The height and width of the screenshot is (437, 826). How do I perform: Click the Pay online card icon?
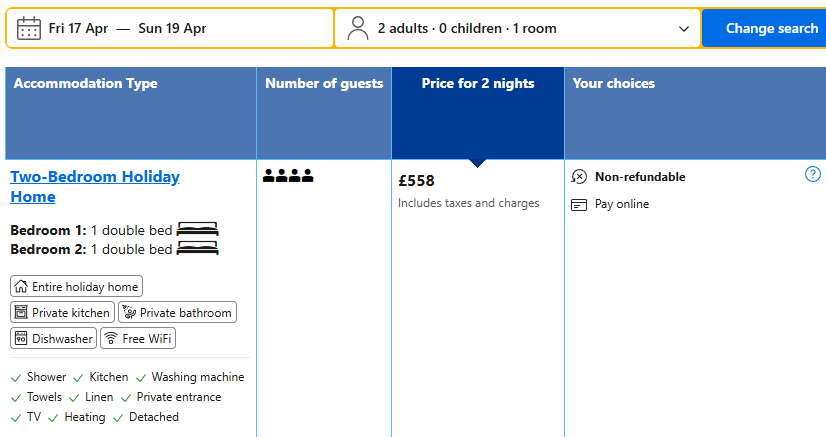579,204
